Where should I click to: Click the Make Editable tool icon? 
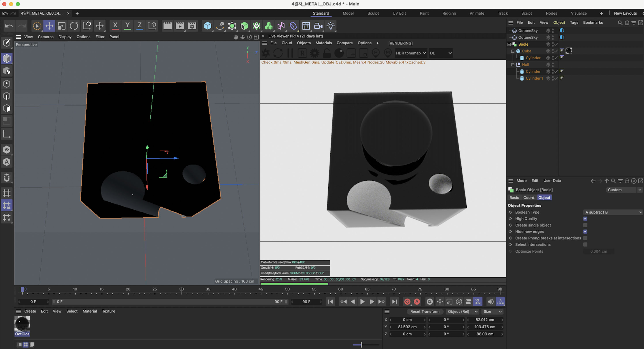[x=7, y=43]
